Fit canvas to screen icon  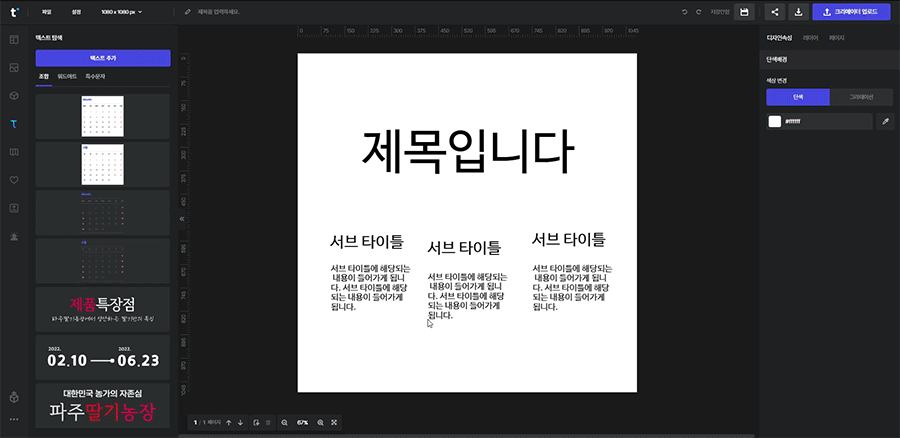[334, 423]
